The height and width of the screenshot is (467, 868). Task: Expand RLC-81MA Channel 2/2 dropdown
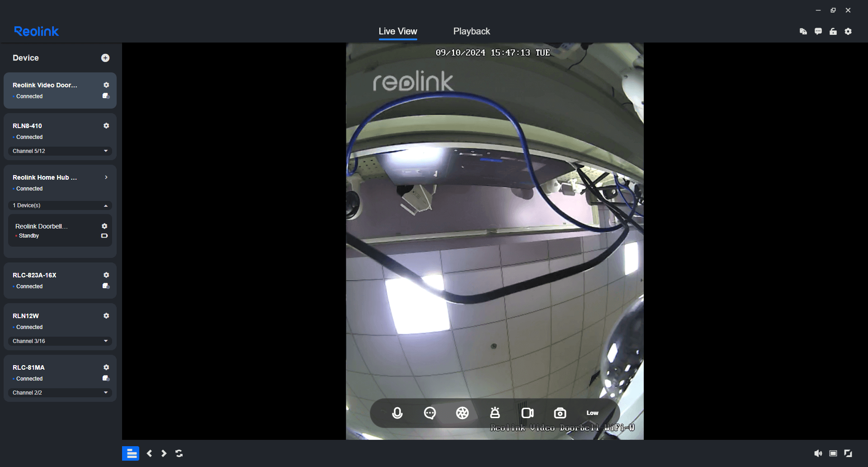[x=60, y=393]
